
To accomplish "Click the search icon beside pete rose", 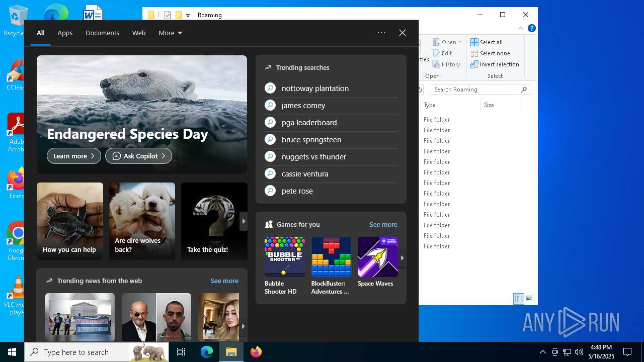I will pyautogui.click(x=270, y=191).
